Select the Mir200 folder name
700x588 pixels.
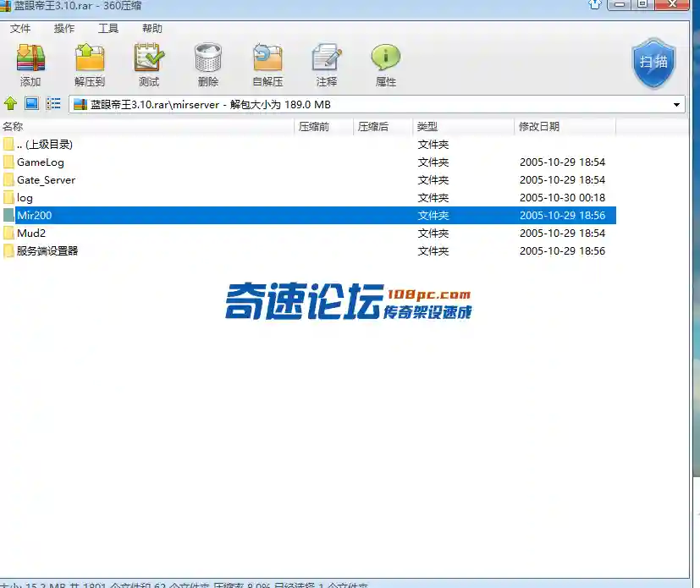click(x=35, y=216)
